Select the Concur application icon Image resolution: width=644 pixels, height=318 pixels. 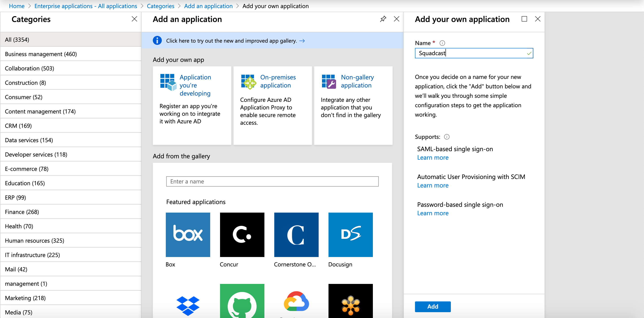[x=242, y=235]
